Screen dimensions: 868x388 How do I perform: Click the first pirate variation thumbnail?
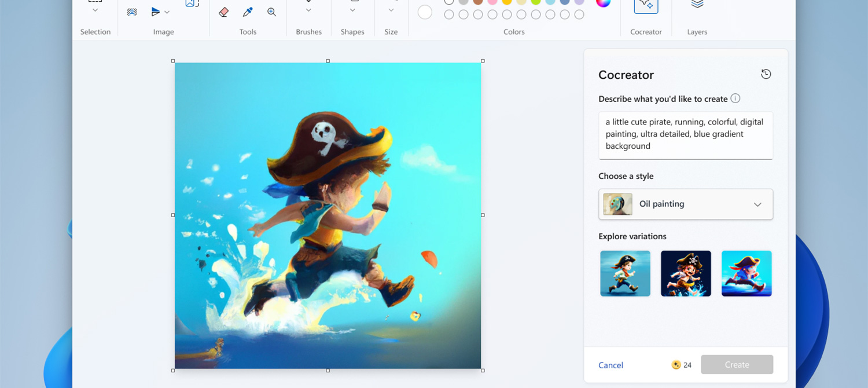(625, 273)
